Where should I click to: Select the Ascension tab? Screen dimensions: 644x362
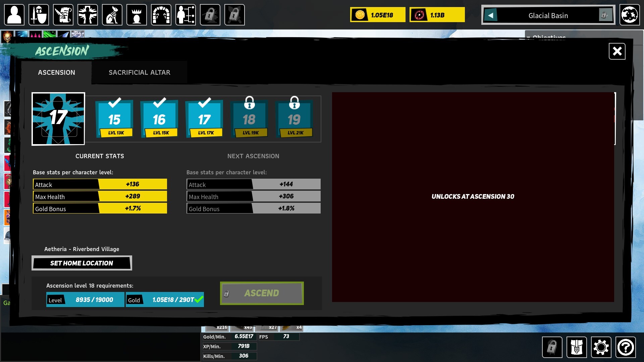56,72
